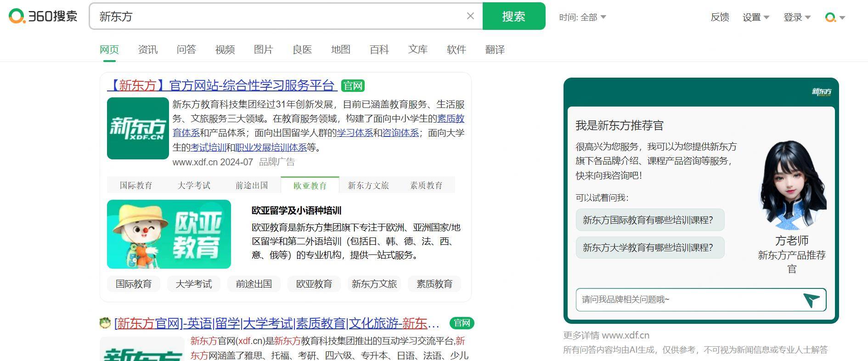The image size is (868, 361).
Task: Clear the search box with the X icon
Action: pyautogui.click(x=470, y=16)
